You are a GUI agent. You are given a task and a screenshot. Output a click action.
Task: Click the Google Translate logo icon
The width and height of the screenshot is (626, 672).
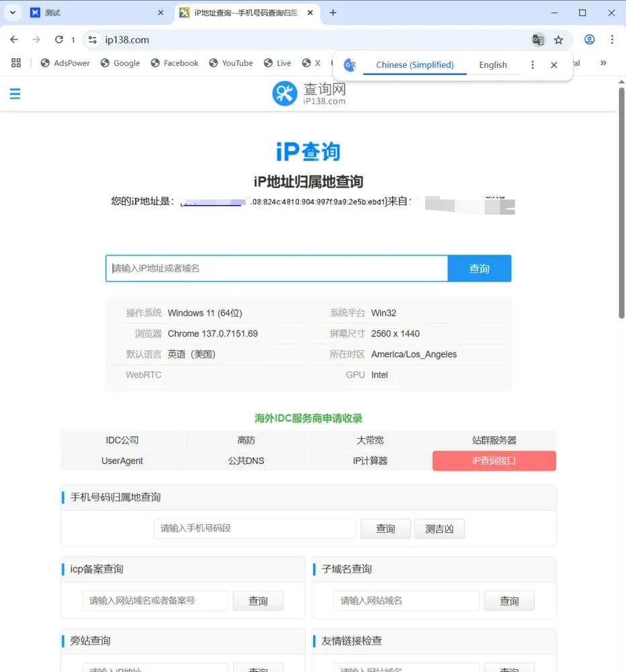click(350, 65)
